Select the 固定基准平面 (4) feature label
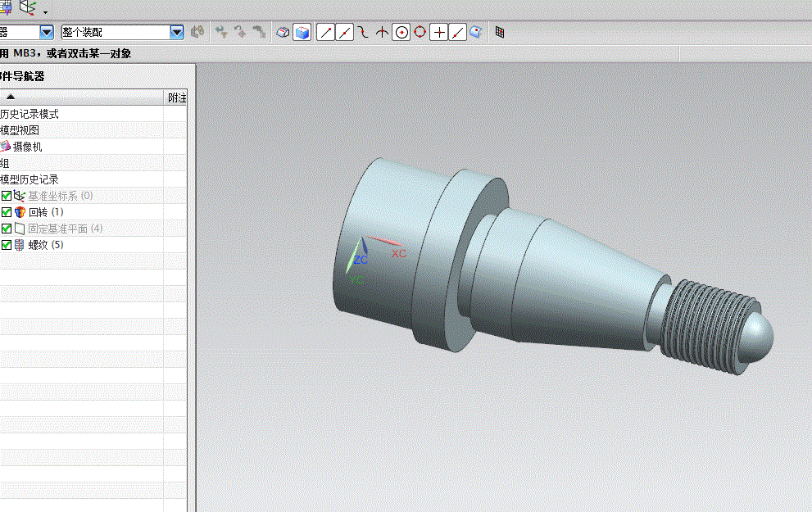812x512 pixels. coord(66,229)
